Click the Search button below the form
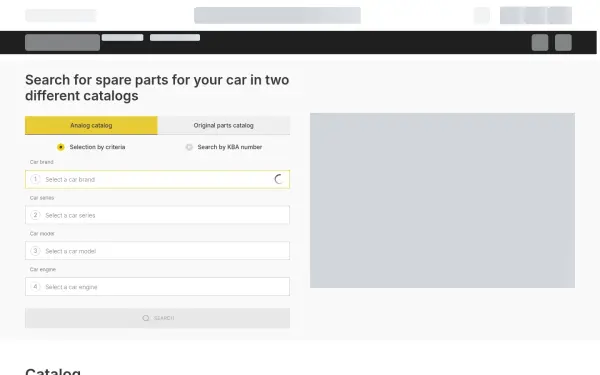The width and height of the screenshot is (600, 375). coord(157,318)
